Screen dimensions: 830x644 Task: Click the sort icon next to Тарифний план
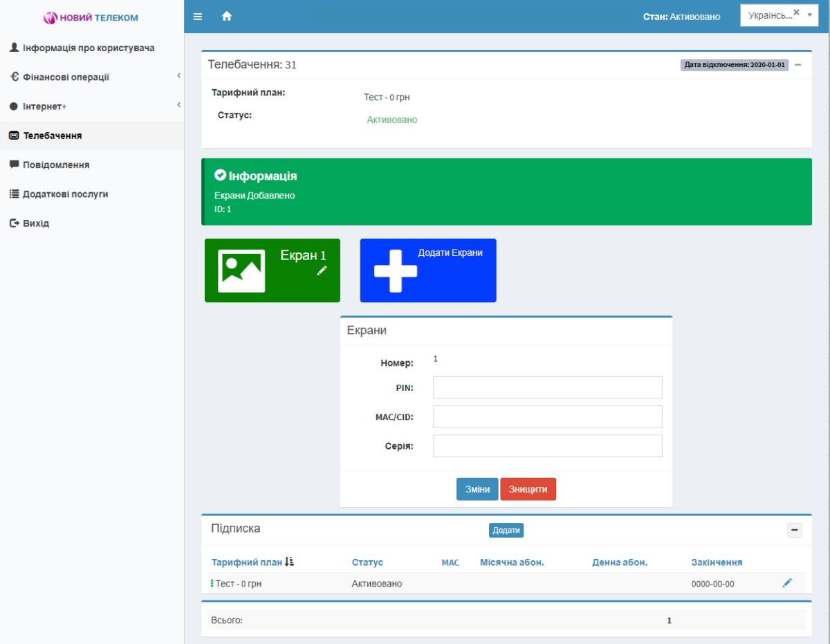pyautogui.click(x=289, y=562)
